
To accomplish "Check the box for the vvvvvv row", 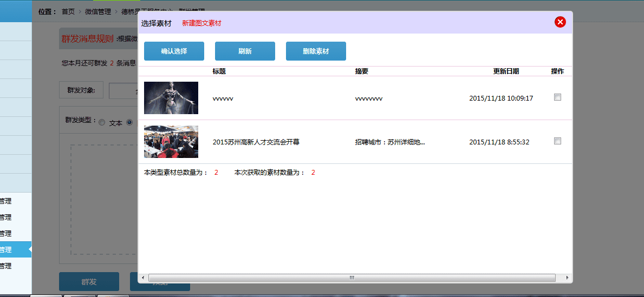I will pos(557,97).
